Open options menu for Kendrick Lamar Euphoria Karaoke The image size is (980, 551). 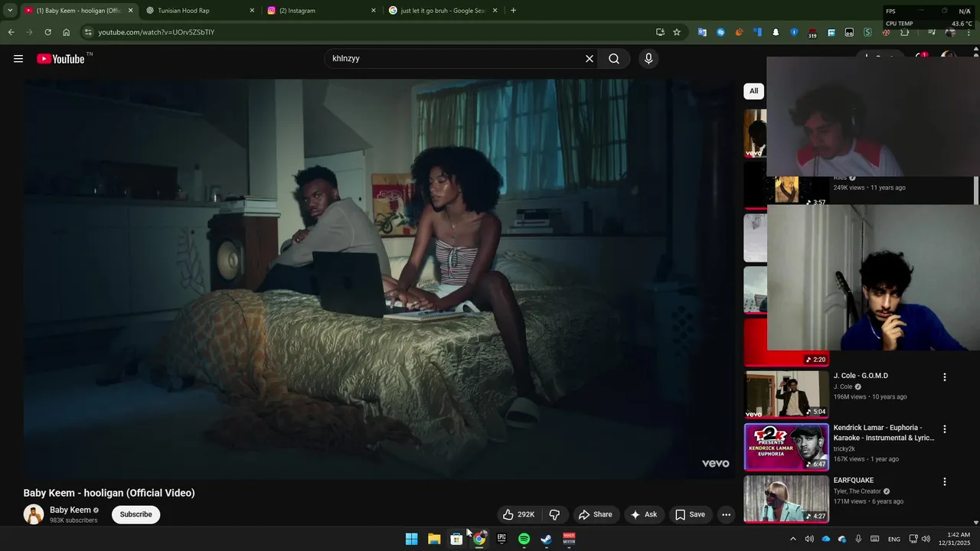coord(944,429)
